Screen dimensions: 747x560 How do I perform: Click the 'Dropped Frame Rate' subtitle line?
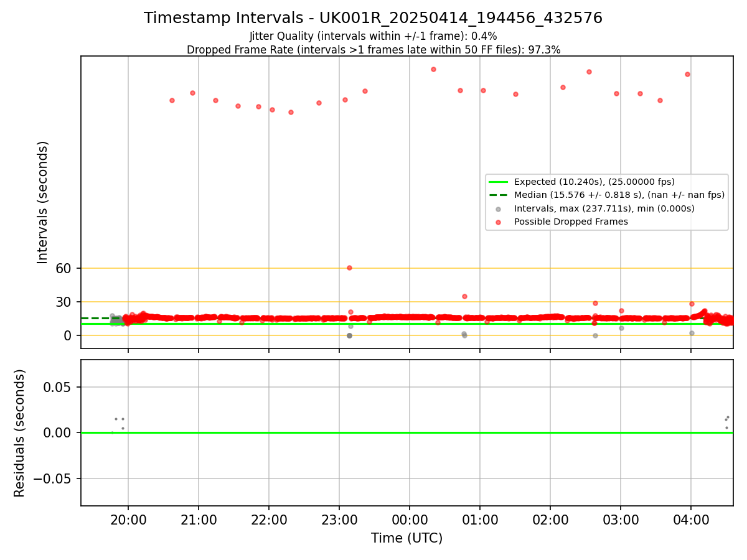pos(374,50)
